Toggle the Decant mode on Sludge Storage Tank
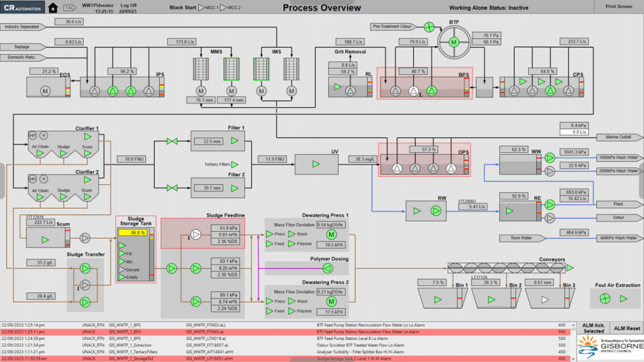The height and width of the screenshot is (362, 644). (x=123, y=270)
